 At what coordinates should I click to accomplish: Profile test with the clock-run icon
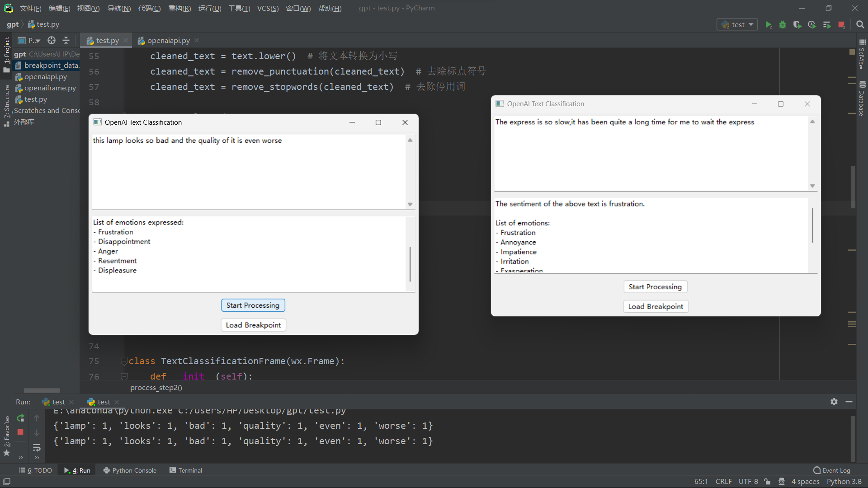[812, 25]
